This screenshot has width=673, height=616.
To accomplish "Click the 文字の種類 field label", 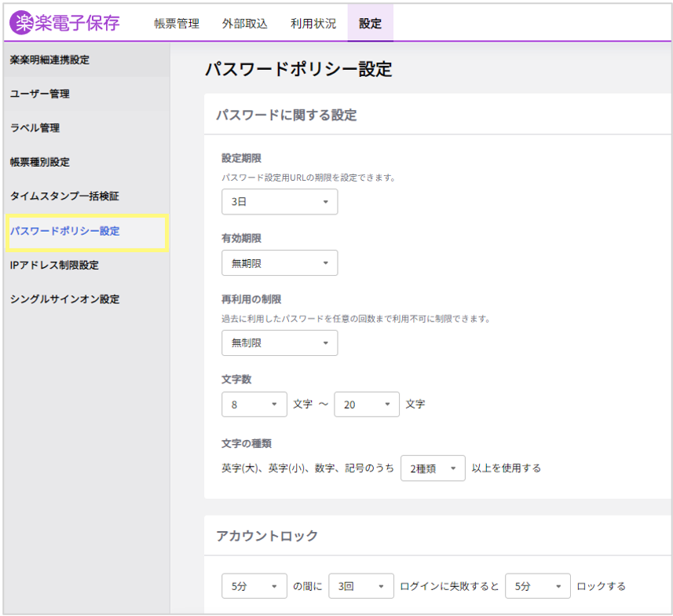I will 247,443.
